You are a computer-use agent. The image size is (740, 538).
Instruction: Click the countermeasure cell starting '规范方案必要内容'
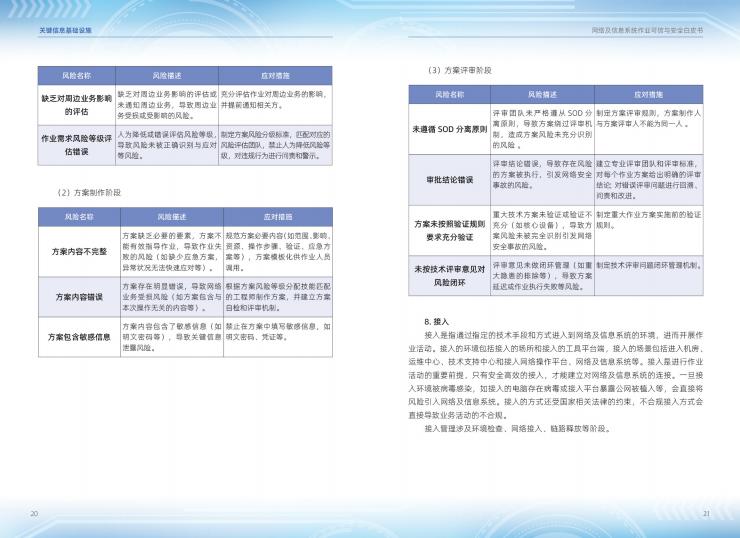pyautogui.click(x=278, y=252)
